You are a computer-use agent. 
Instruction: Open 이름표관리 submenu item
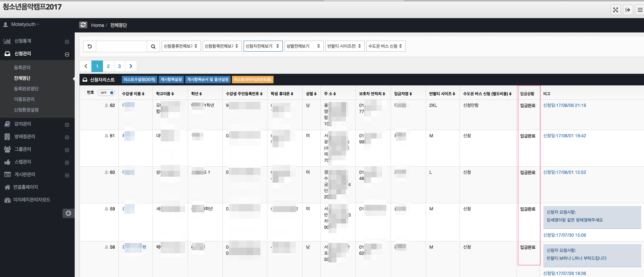click(24, 99)
